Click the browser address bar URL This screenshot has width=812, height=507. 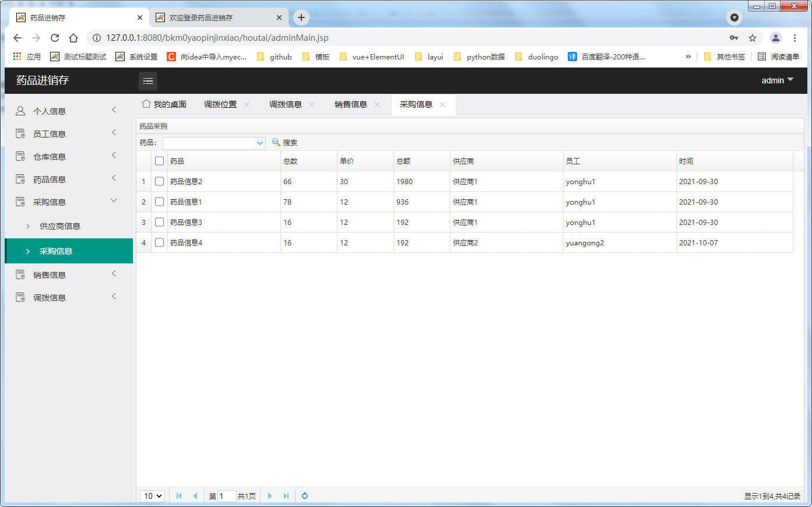(217, 38)
